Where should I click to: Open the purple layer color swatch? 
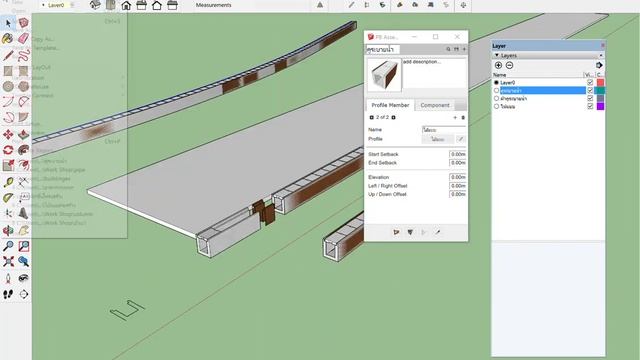pos(600,106)
